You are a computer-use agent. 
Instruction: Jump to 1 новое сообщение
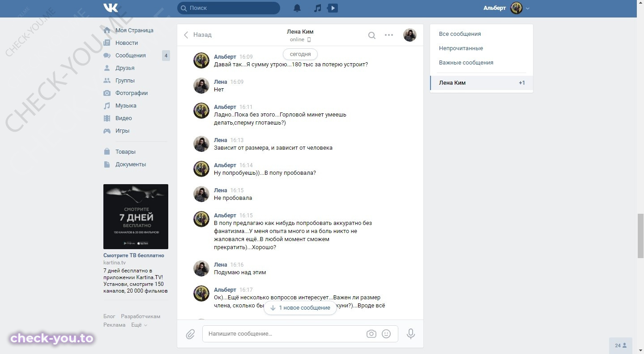(x=300, y=308)
